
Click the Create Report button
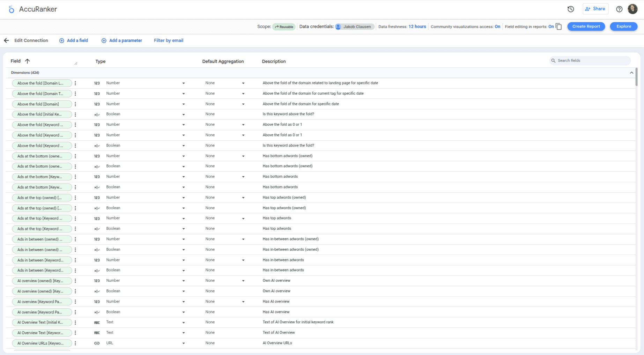[586, 27]
